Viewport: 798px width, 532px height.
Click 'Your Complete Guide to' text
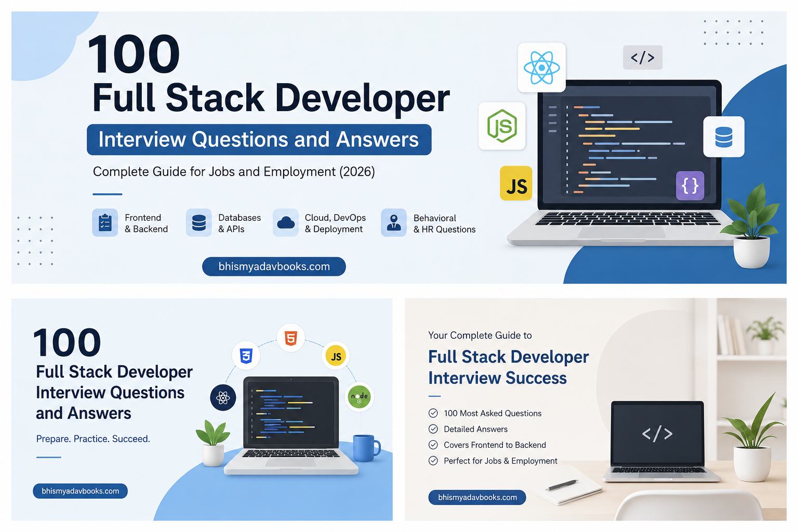pos(480,335)
